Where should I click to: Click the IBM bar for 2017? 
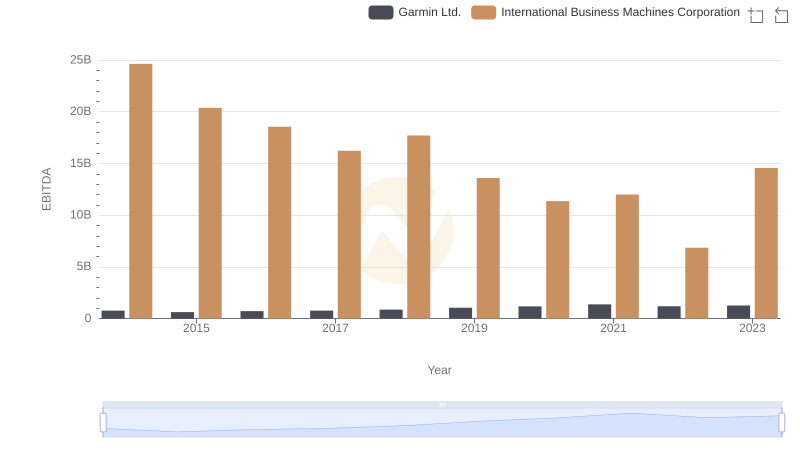[x=349, y=235]
